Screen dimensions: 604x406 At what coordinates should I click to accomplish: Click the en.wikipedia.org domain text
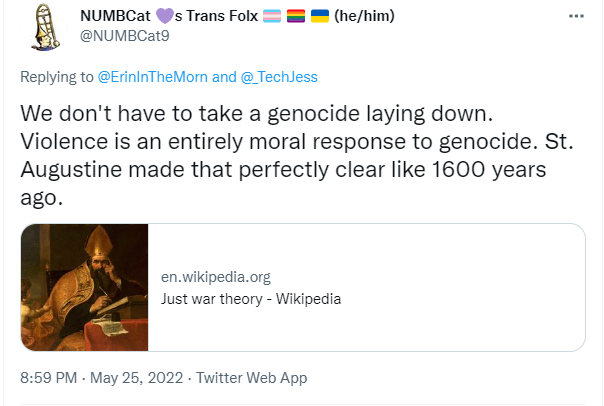point(216,277)
